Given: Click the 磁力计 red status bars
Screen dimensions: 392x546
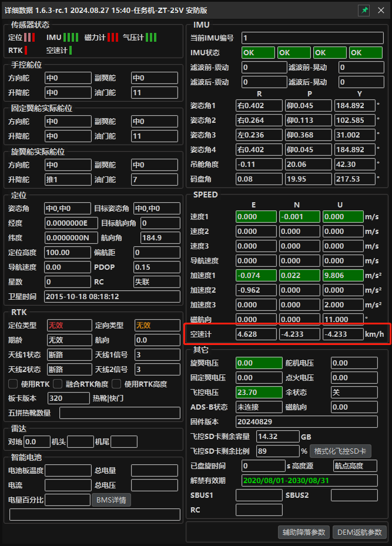Looking at the screenshot, I should (x=113, y=37).
